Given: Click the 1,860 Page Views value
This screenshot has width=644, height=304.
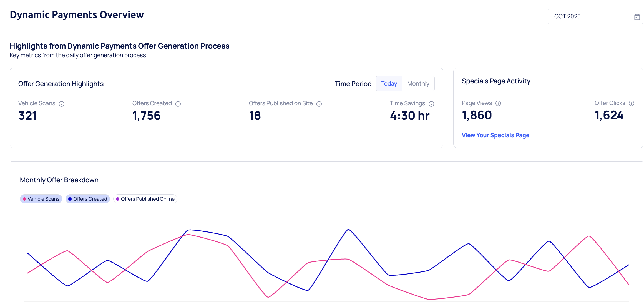Looking at the screenshot, I should 477,115.
